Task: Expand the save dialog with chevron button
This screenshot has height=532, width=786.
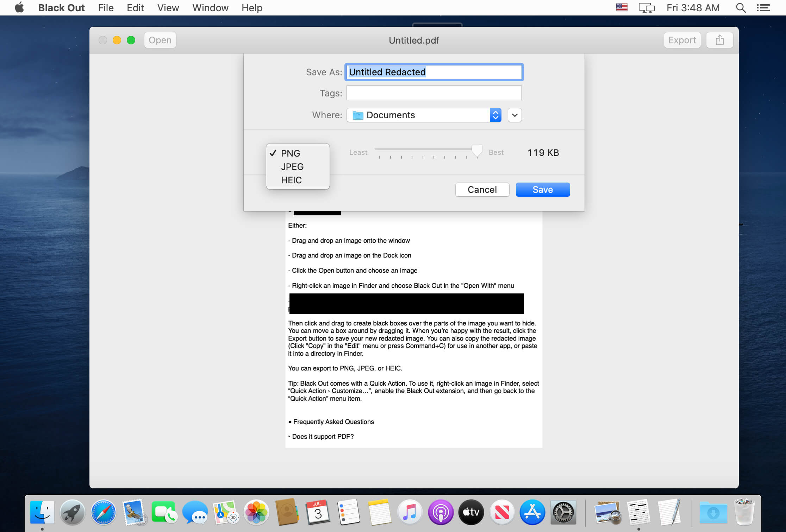Action: 514,115
